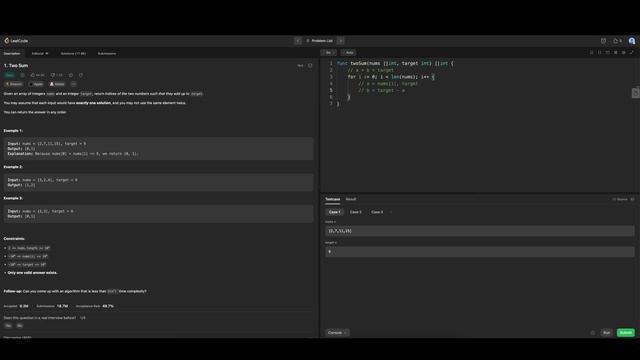Expand more company tags ellipsis

pyautogui.click(x=73, y=84)
